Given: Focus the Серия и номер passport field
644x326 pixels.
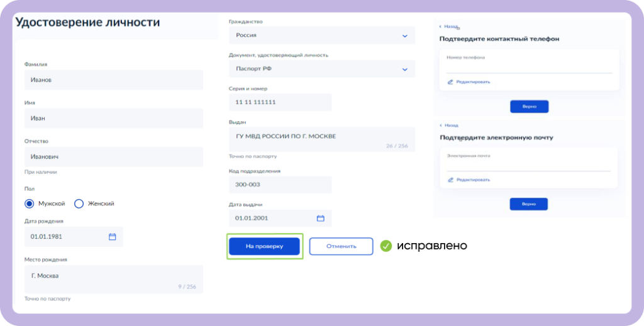Looking at the screenshot, I should point(280,102).
